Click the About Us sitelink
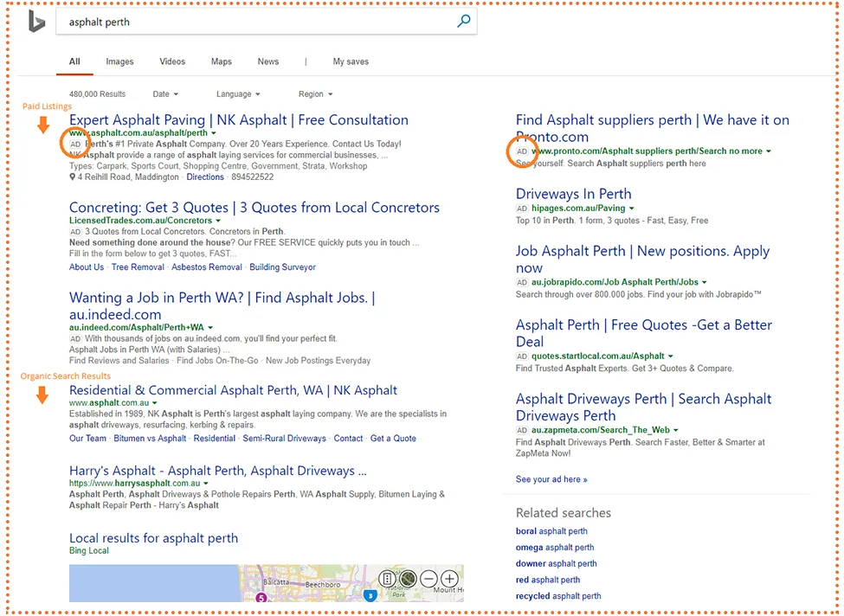The image size is (844, 616). point(86,266)
